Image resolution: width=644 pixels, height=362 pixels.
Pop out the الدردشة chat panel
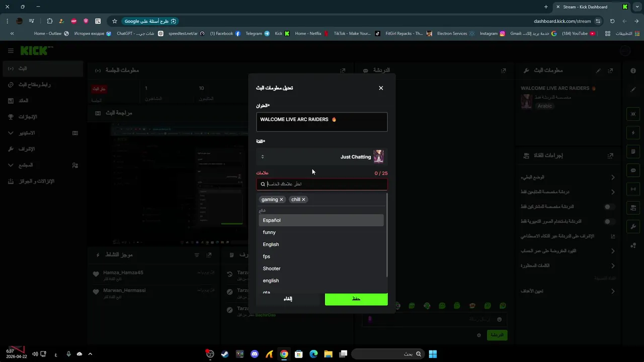pos(503,71)
